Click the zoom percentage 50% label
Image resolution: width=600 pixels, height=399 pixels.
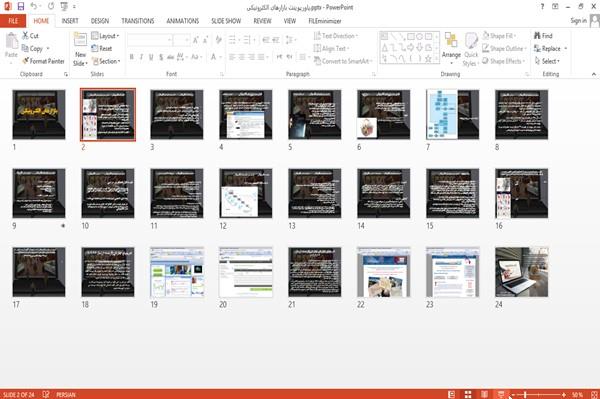(578, 394)
